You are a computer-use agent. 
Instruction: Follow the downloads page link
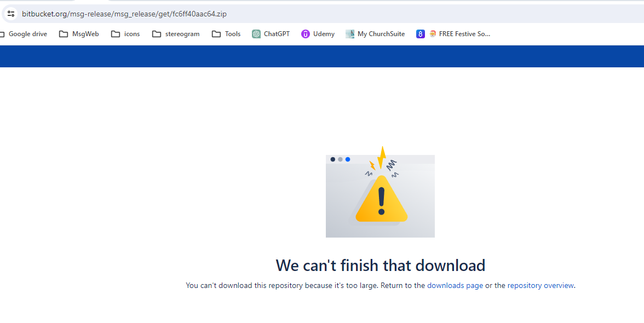tap(455, 285)
